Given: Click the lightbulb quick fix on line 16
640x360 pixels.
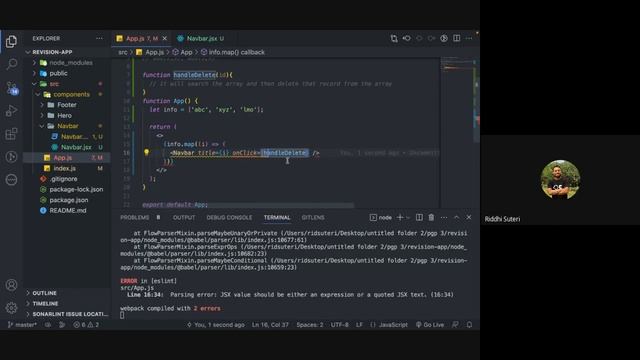Looking at the screenshot, I should tap(147, 152).
